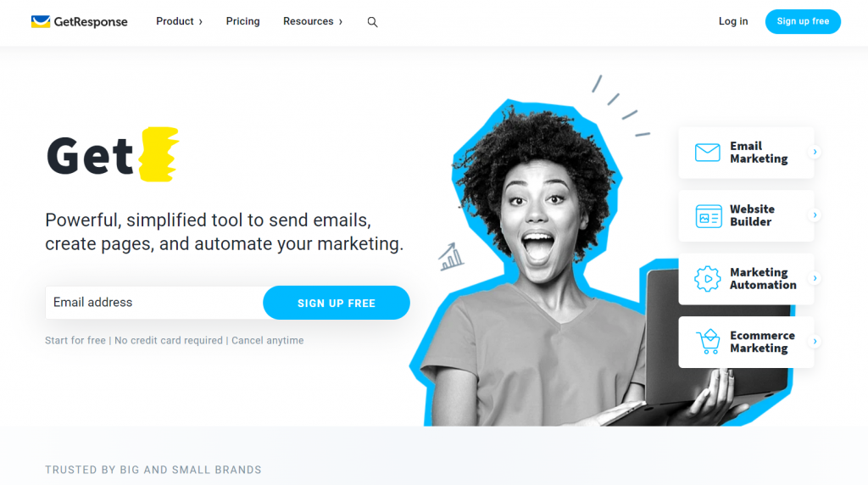
Task: Expand the Resources menu
Action: (x=313, y=21)
